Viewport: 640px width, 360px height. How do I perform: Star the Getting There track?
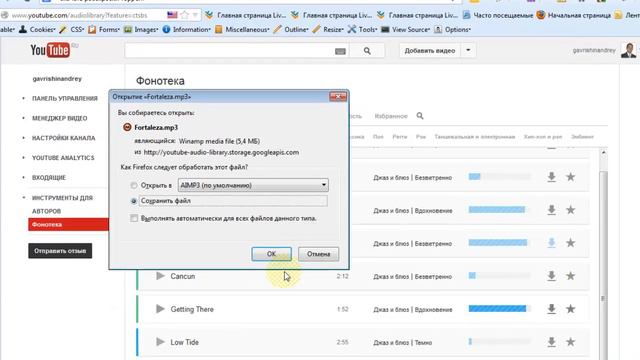[x=571, y=309]
